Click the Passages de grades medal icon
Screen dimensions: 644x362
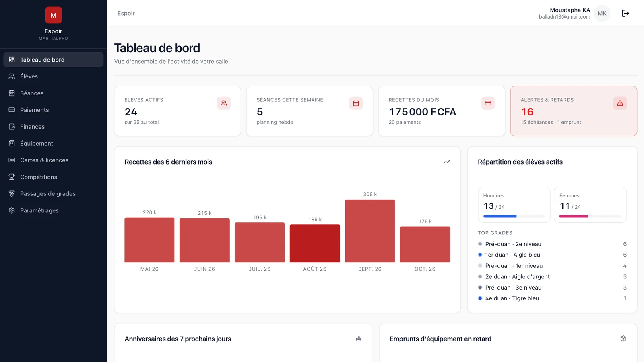(12, 193)
